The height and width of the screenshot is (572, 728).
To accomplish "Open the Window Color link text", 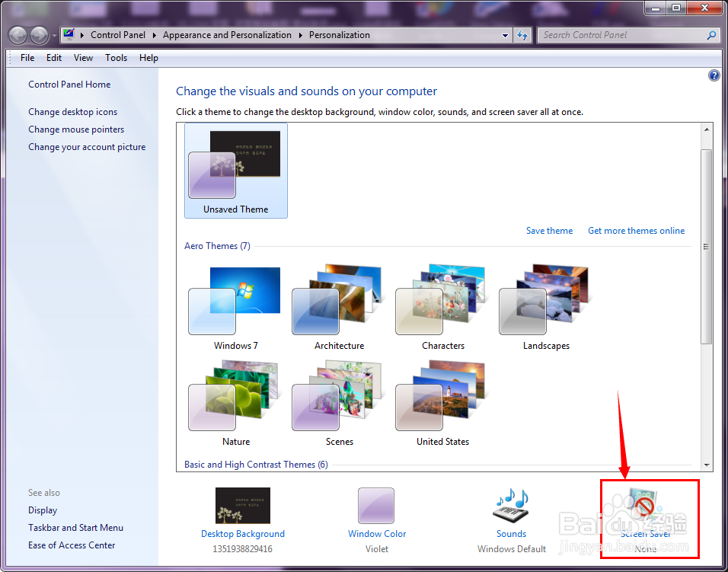I will [x=377, y=534].
